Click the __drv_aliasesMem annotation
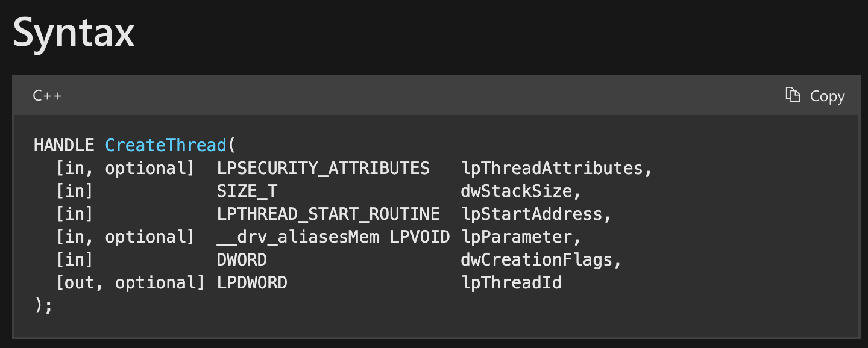 (x=298, y=237)
